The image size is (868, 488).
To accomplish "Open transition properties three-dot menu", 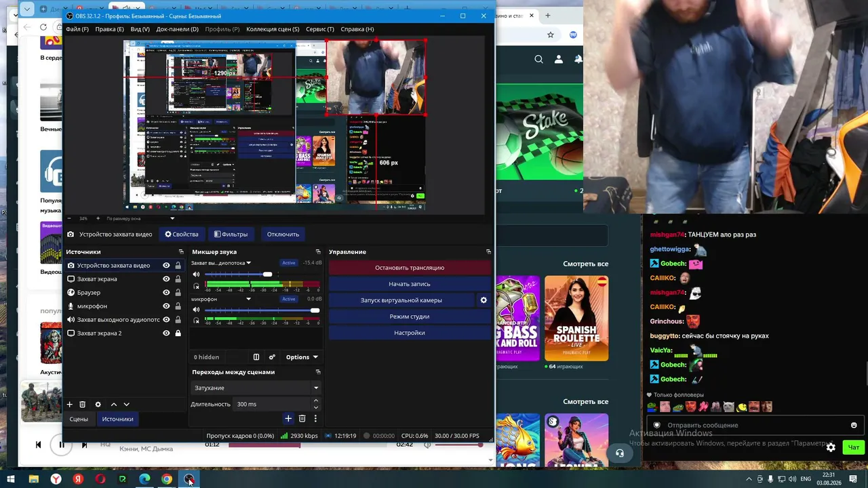I will coord(315,419).
